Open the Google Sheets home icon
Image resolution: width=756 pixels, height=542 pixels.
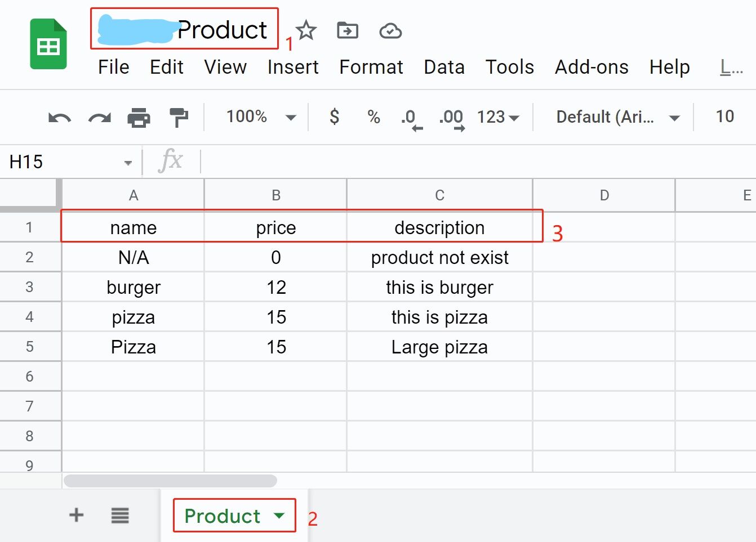click(x=48, y=44)
